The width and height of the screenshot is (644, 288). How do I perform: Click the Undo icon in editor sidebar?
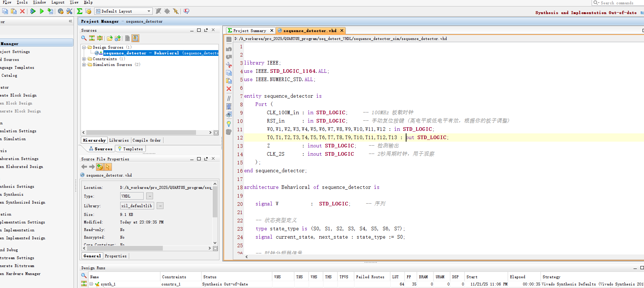pyautogui.click(x=229, y=49)
